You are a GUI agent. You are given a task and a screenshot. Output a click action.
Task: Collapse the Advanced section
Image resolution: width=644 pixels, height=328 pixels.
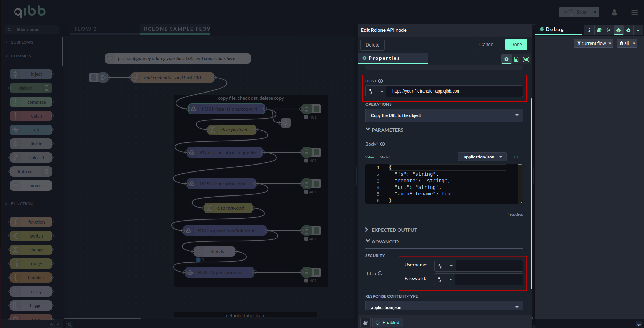click(385, 242)
